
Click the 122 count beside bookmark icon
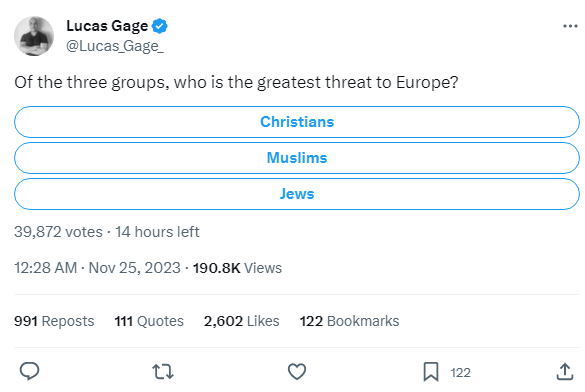pos(460,373)
